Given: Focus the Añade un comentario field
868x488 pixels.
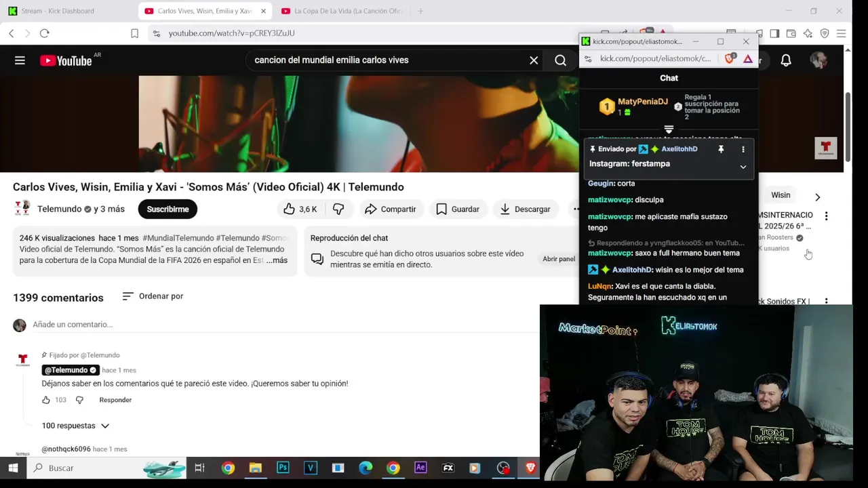Looking at the screenshot, I should point(285,325).
